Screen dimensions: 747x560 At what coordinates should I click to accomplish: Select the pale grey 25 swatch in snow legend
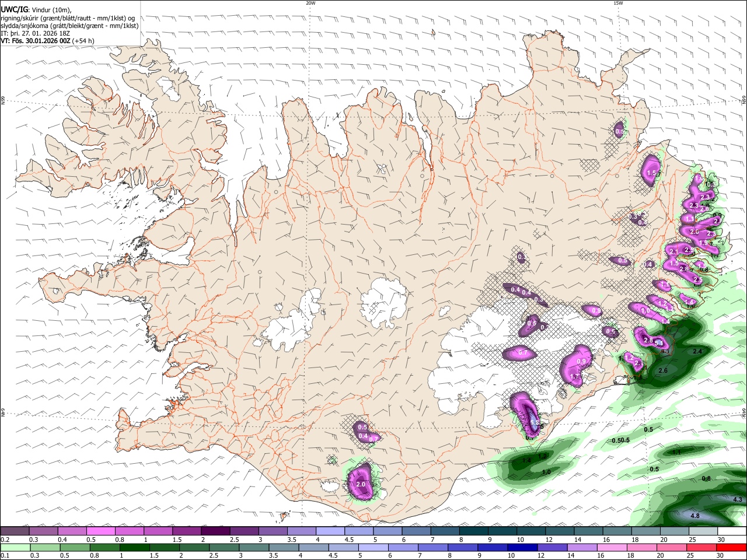703,531
